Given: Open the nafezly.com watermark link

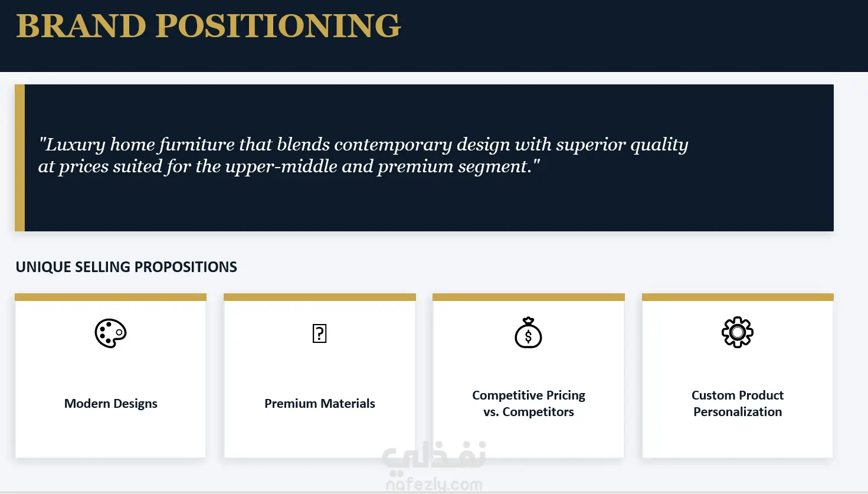Looking at the screenshot, I should [434, 485].
